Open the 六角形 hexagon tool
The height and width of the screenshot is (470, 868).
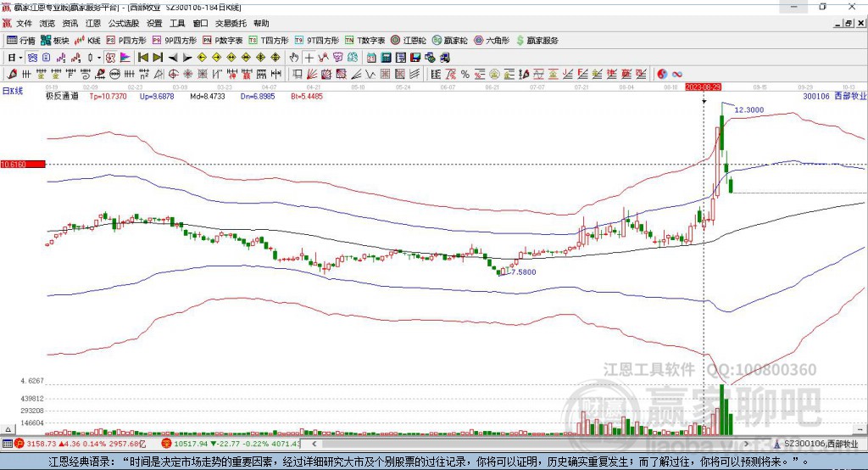click(492, 41)
